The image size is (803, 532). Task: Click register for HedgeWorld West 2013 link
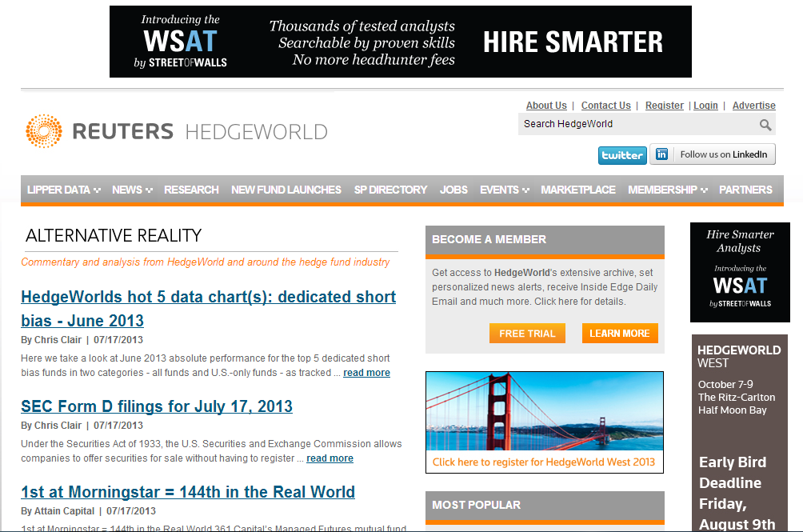click(543, 462)
